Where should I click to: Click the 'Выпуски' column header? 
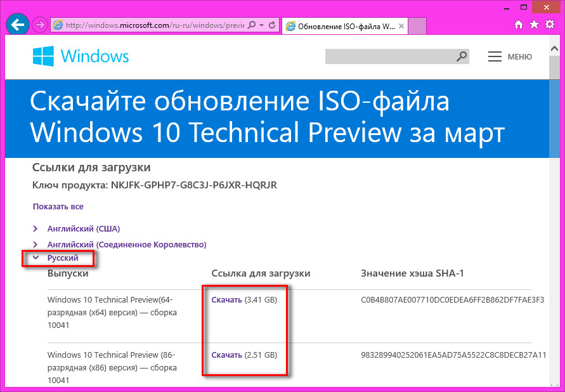[68, 273]
